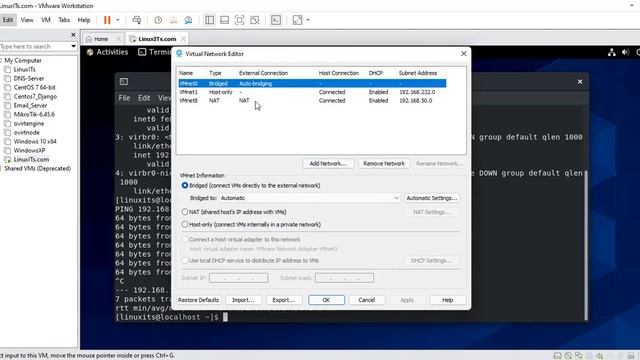
Task: Open Automatic Settings button
Action: (x=432, y=198)
